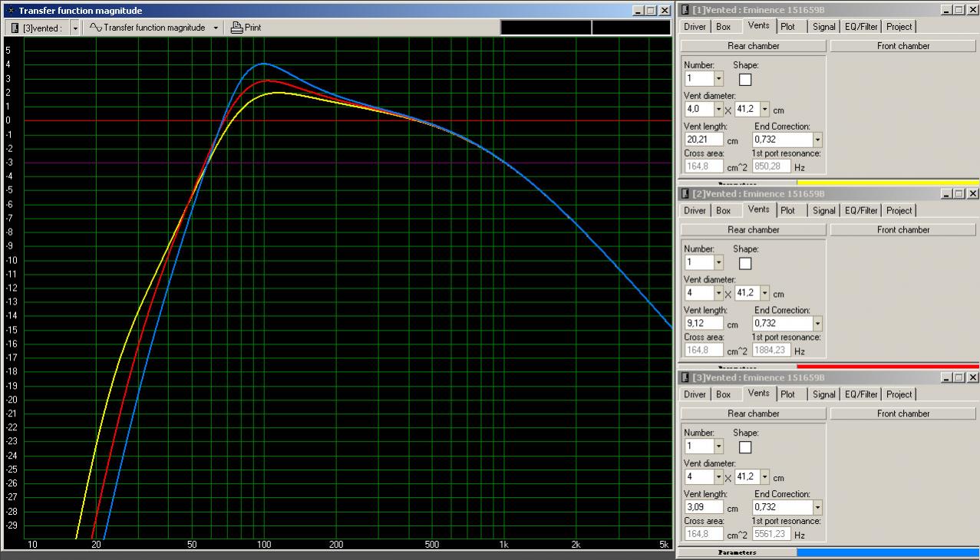Open the Project tab in [3]Vented window
This screenshot has width=980, height=560.
click(899, 395)
